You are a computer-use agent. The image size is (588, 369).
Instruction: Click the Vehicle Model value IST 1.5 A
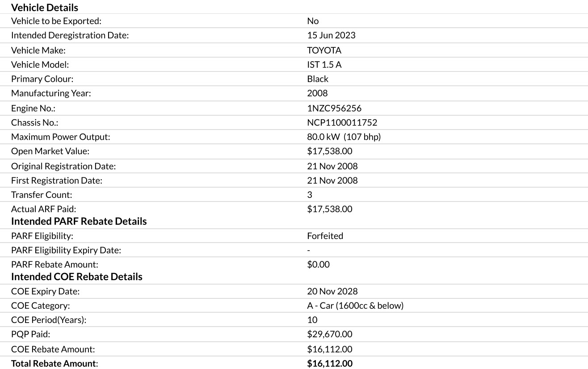pyautogui.click(x=324, y=64)
